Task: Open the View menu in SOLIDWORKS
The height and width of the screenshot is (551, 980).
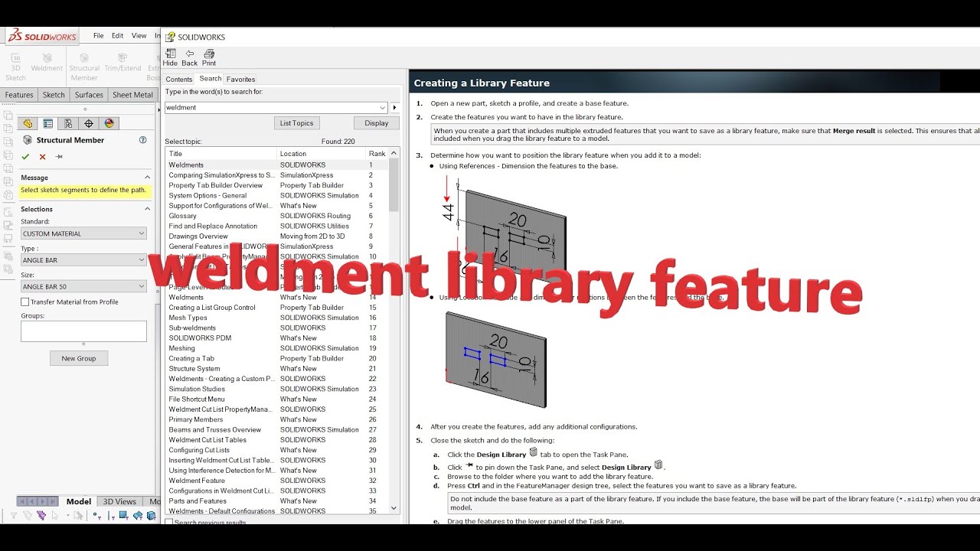Action: pyautogui.click(x=139, y=36)
